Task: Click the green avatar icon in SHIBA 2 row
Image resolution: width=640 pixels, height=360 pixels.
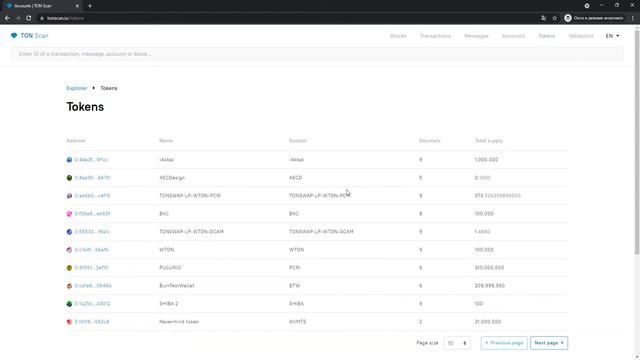Action: tap(69, 304)
